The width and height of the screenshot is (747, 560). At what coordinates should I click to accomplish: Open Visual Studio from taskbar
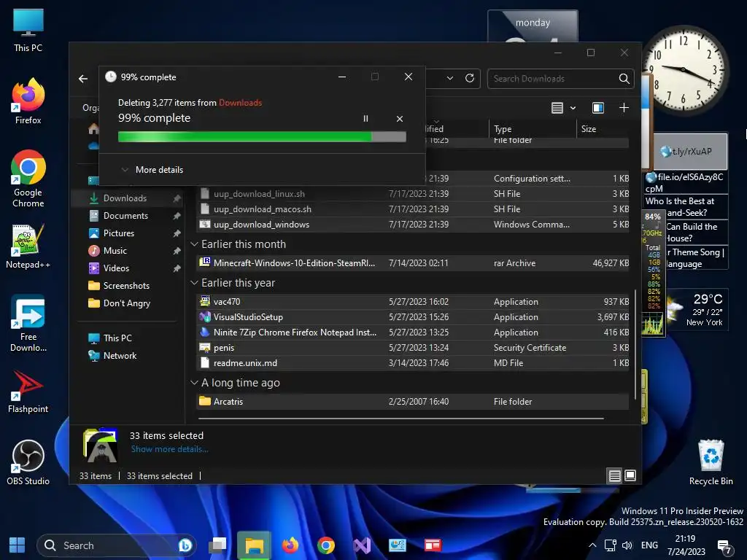tap(362, 545)
